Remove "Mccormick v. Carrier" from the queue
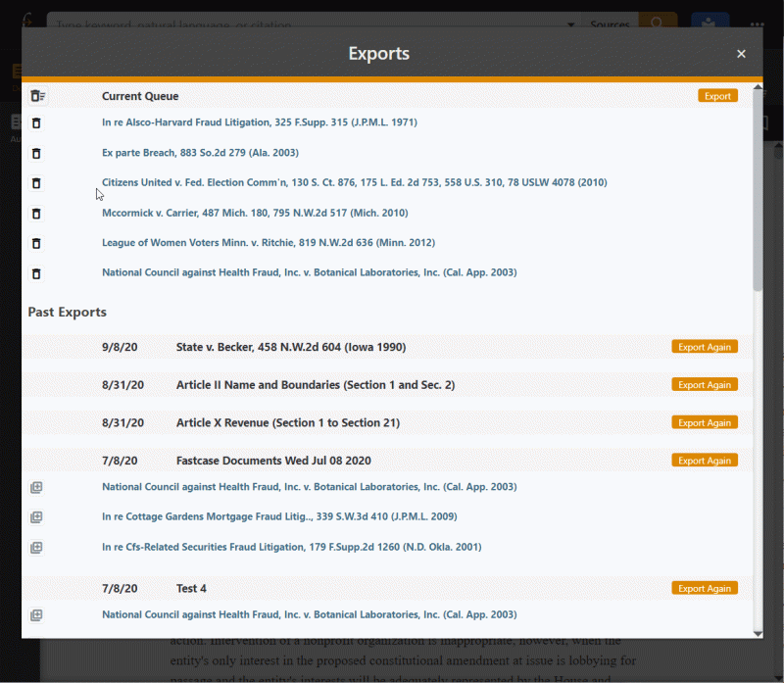Screen dimensions: 784x683 (x=36, y=213)
